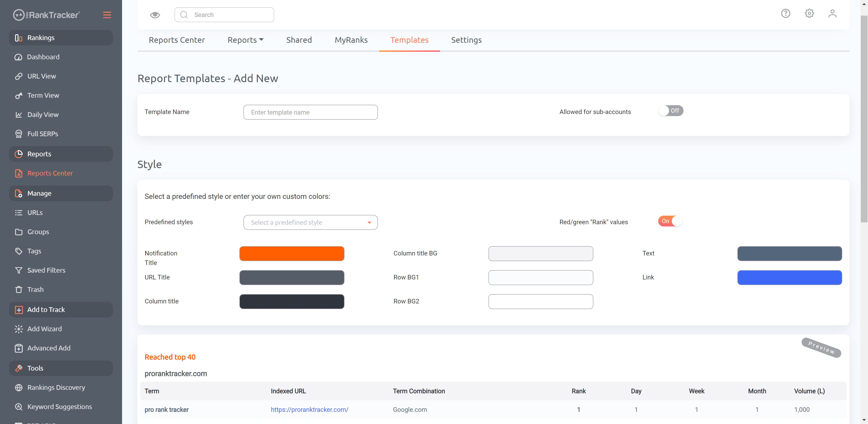
Task: Enable the Allowed for sub-accounts toggle
Action: tap(670, 110)
